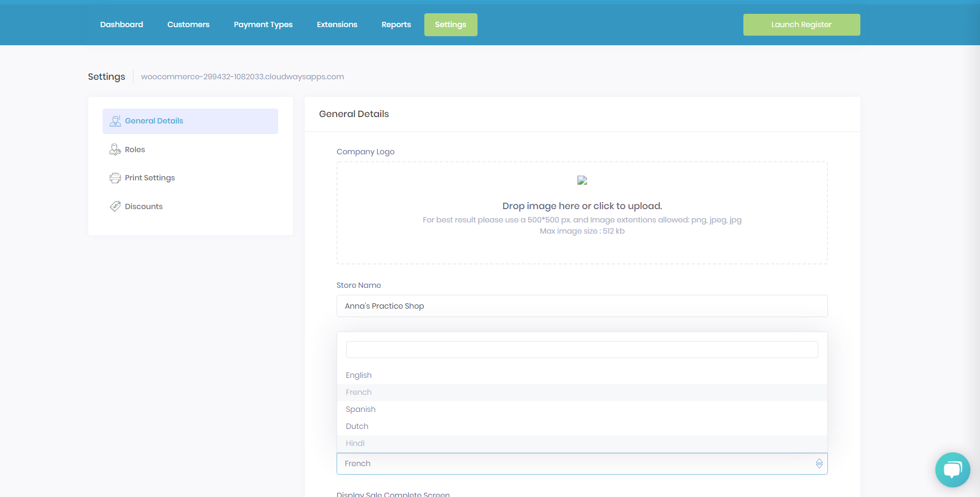Image resolution: width=980 pixels, height=497 pixels.
Task: Click the Store Name label
Action: click(359, 285)
